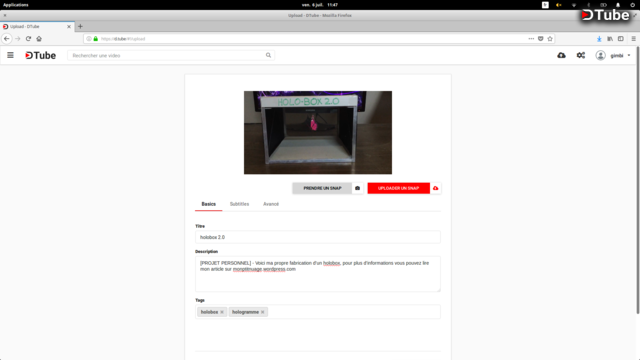Click the battery indicator in tray
Image resolution: width=640 pixels, height=360 pixels.
[x=603, y=5]
